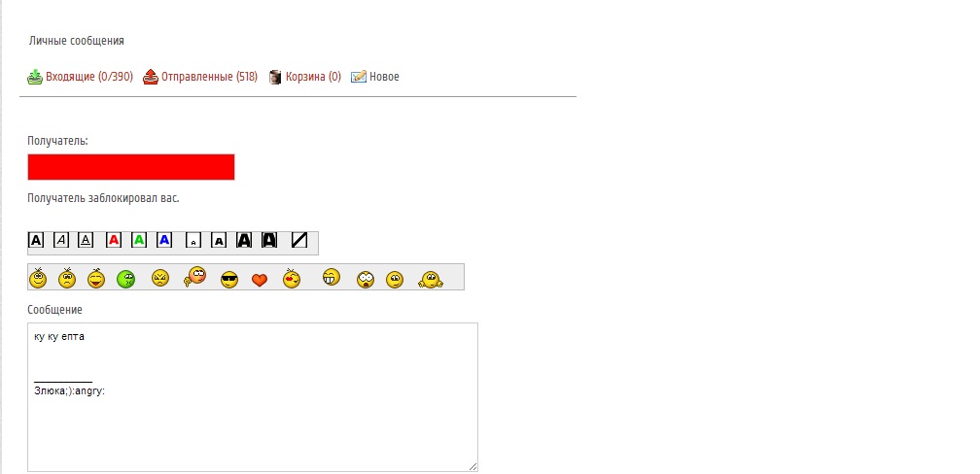
Task: Apply underline text formatting
Action: pyautogui.click(x=86, y=240)
